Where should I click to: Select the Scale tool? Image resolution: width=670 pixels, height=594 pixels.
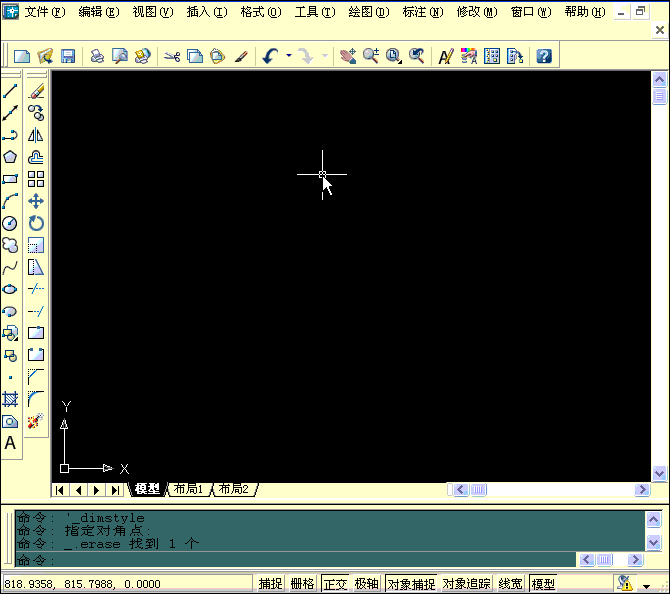[x=36, y=245]
